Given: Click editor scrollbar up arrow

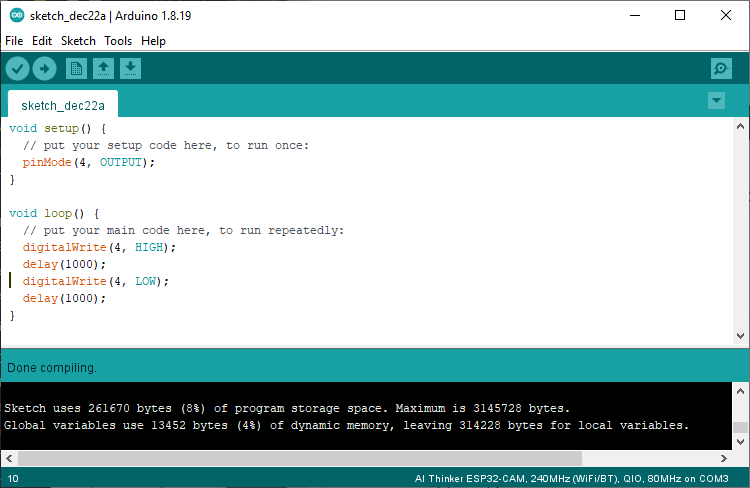Looking at the screenshot, I should tap(740, 126).
